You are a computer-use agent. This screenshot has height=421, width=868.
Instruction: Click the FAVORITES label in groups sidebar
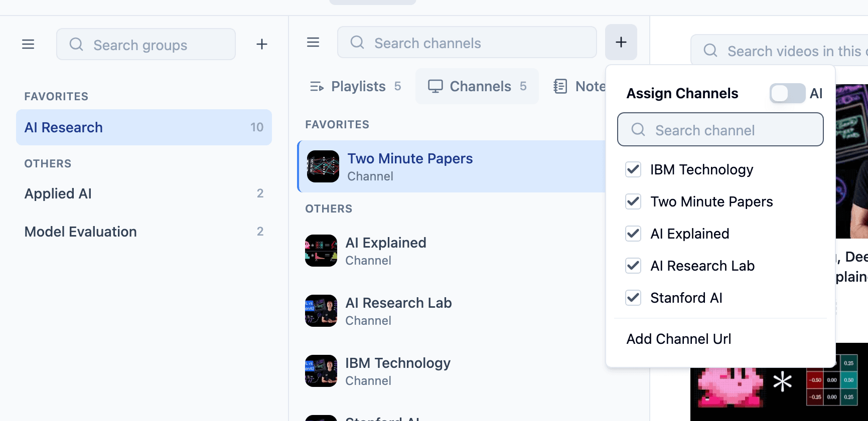click(56, 96)
